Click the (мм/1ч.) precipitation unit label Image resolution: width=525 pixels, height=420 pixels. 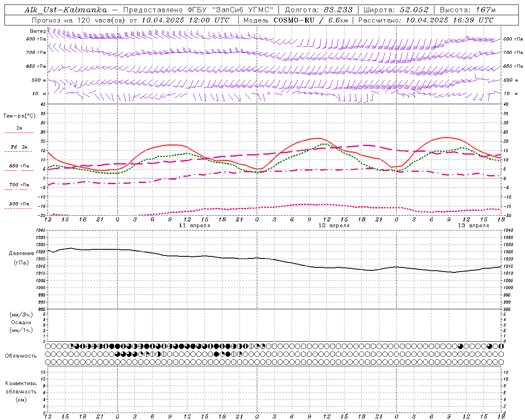pos(21,330)
